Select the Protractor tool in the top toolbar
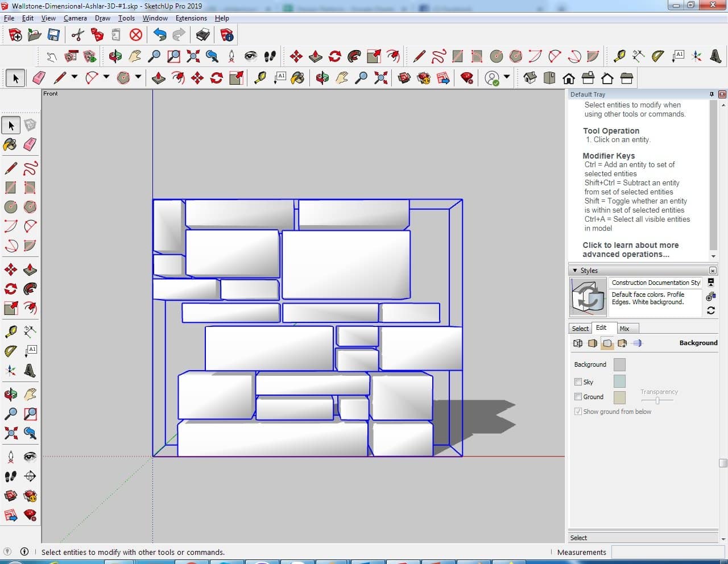Screen dimensions: 728x564 [x=658, y=56]
